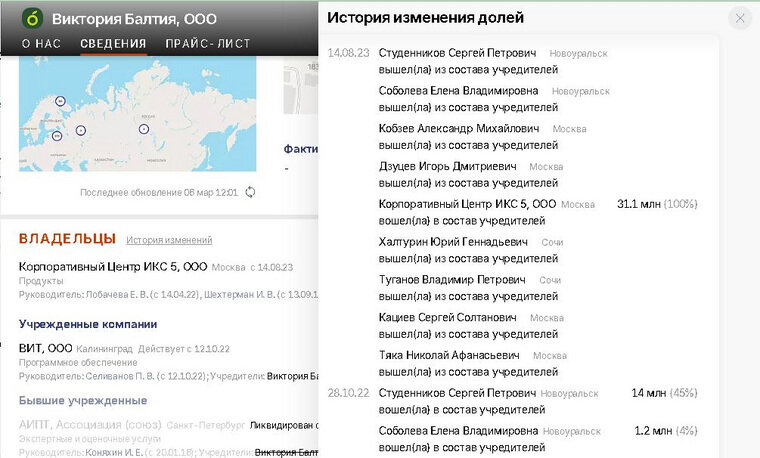
Task: Open former company АИПТ, Ассоциация (союз)
Action: (90, 425)
